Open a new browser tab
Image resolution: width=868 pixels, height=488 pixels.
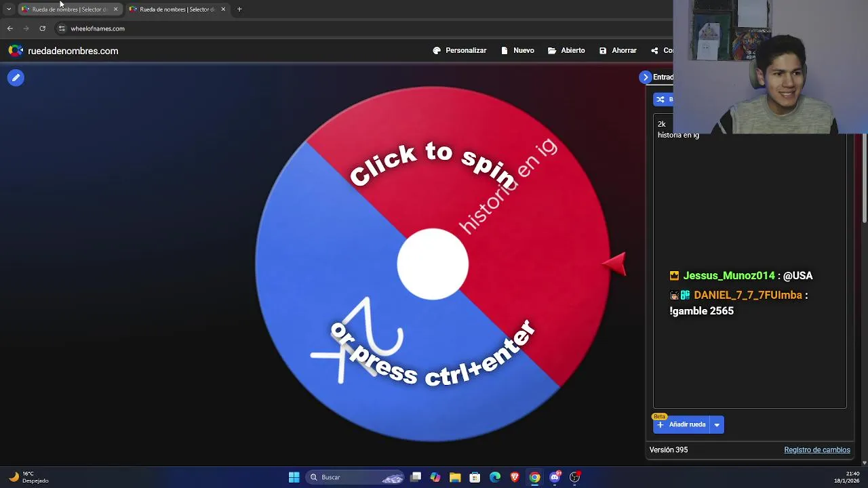[x=239, y=9]
